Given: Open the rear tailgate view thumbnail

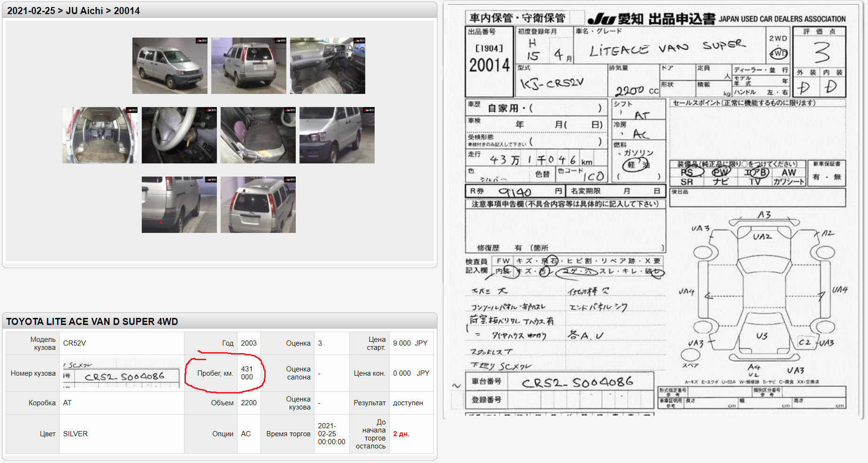Looking at the screenshot, I should point(258,205).
